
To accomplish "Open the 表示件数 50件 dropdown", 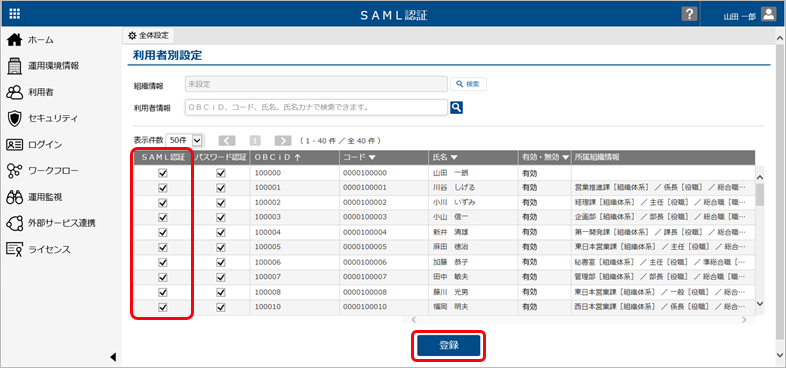I will tap(184, 140).
